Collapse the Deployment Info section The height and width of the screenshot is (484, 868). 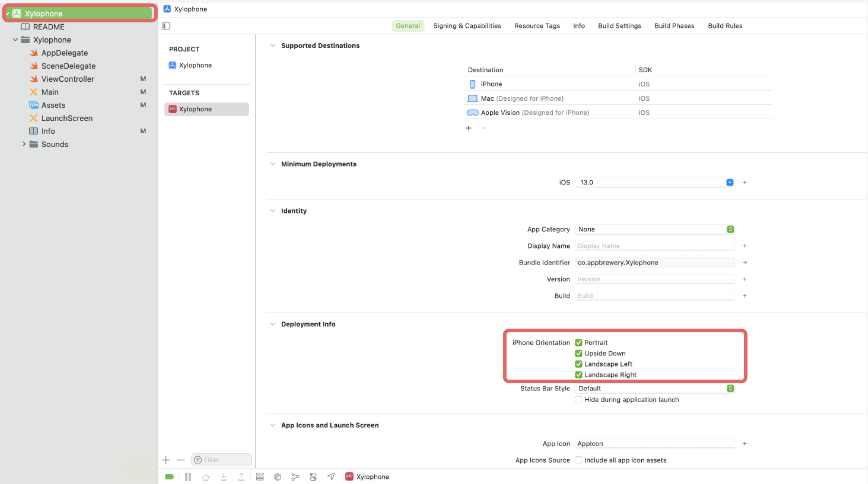pyautogui.click(x=273, y=324)
